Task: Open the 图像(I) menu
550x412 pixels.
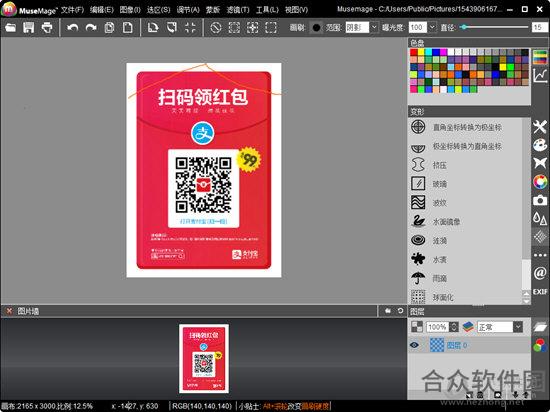Action: tap(130, 10)
